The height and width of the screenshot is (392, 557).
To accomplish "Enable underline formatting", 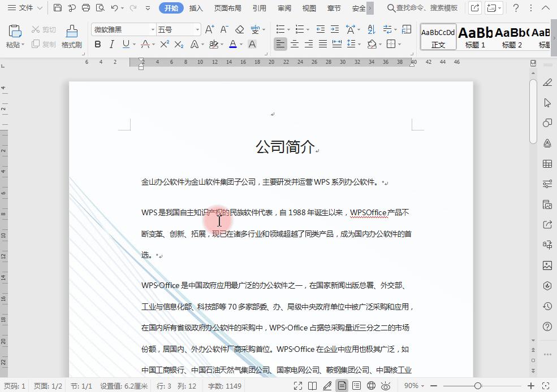I will [x=124, y=44].
